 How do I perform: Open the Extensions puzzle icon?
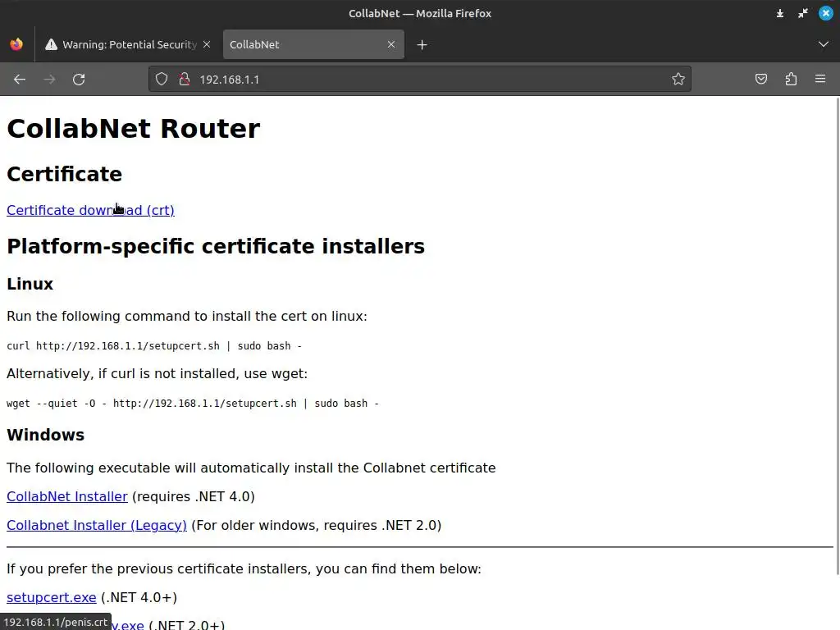click(791, 80)
